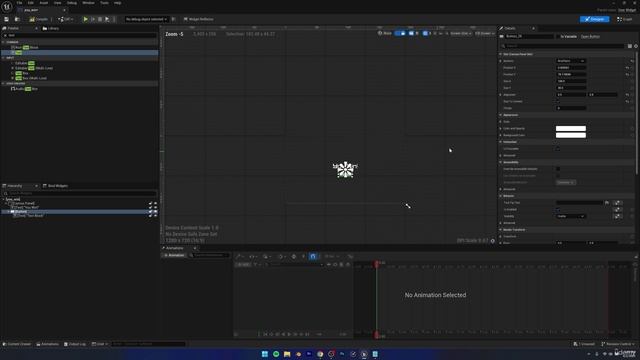
Task: Switch to the Library tab
Action: [51, 28]
